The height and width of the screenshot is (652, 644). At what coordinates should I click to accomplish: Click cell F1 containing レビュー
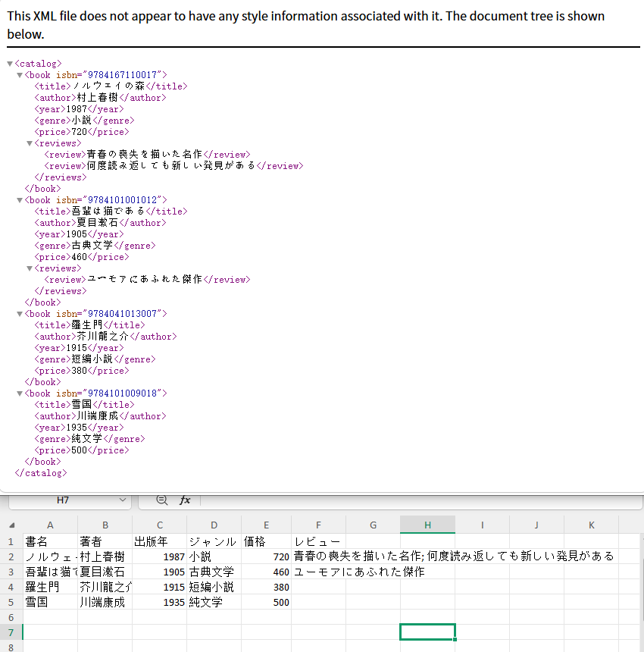click(319, 541)
